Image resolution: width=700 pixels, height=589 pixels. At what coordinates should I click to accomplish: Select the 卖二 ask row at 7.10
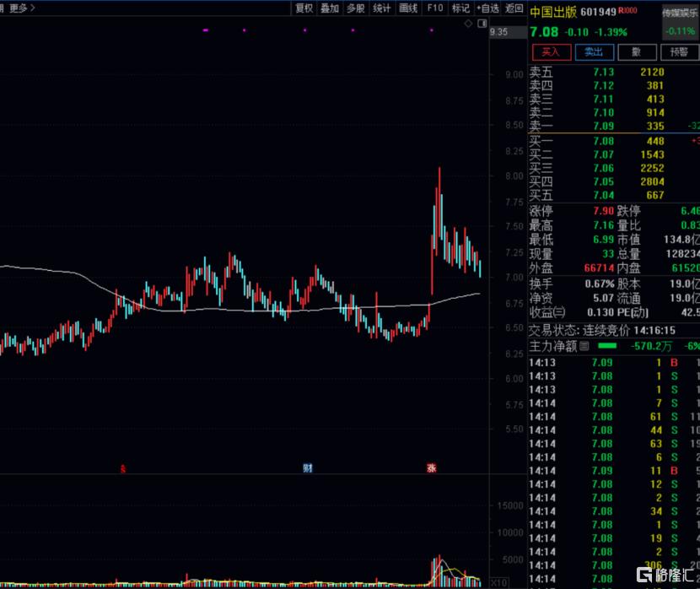coord(613,112)
